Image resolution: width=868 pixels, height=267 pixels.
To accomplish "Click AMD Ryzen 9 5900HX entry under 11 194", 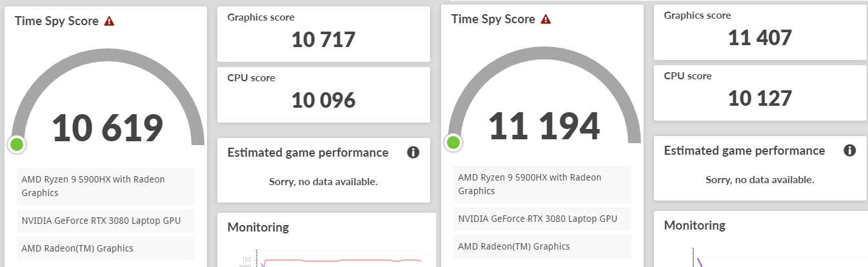I will [542, 184].
